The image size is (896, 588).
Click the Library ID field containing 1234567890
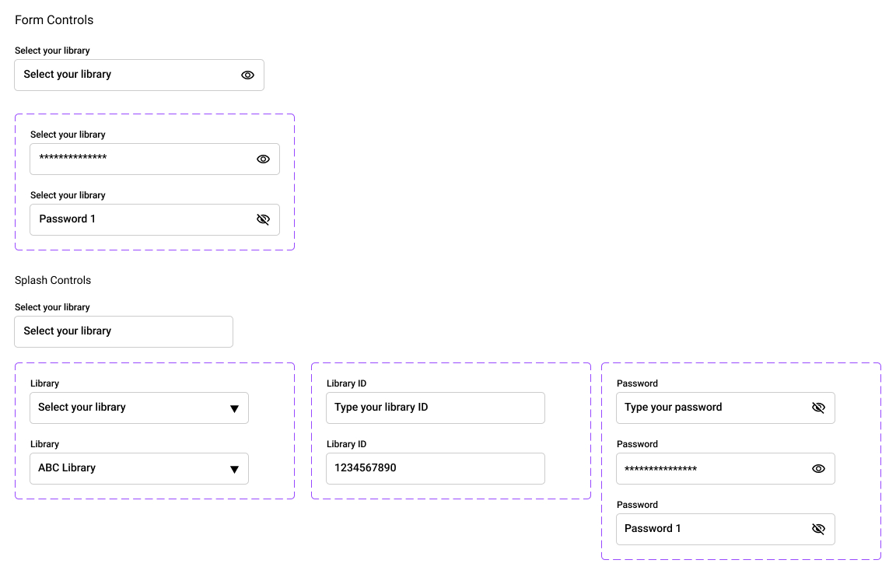435,468
